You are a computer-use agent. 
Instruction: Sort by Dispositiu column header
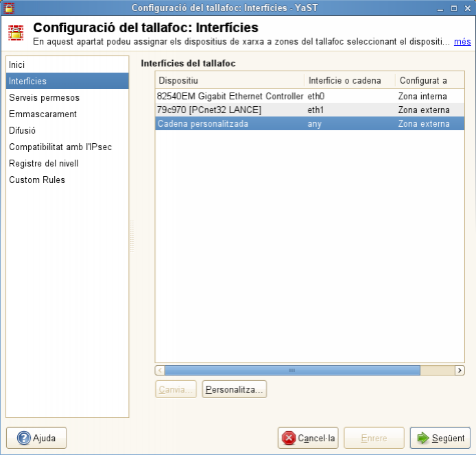(x=230, y=80)
